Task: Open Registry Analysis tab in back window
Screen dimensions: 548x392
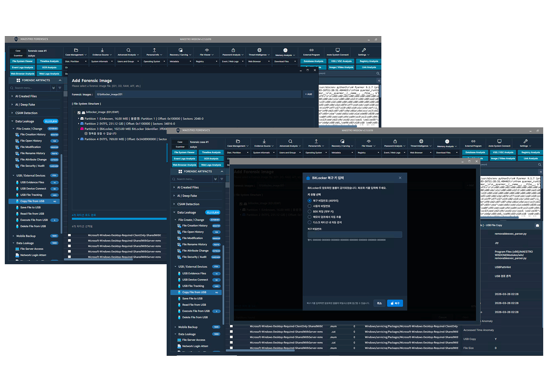Action: click(x=369, y=61)
